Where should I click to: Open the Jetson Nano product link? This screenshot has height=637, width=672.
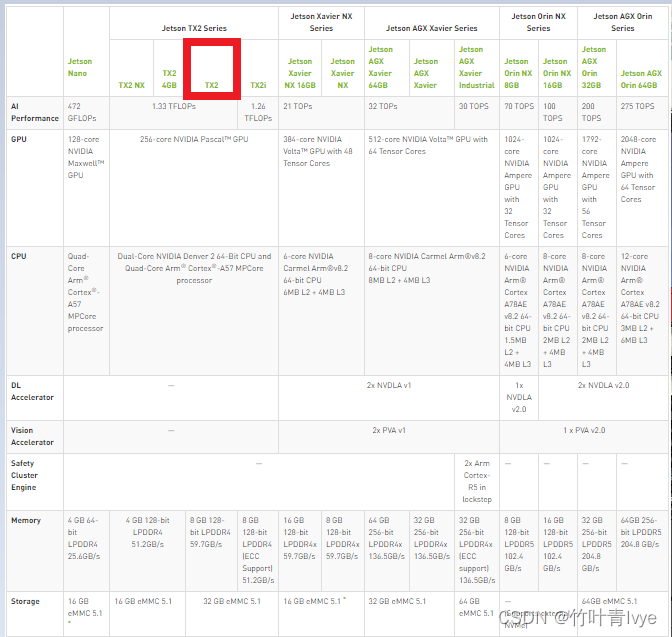[80, 67]
